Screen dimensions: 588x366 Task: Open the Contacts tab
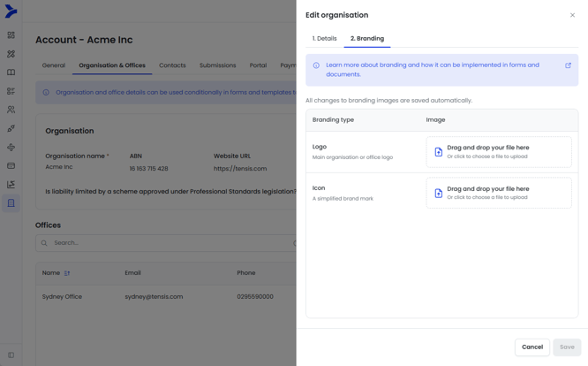pyautogui.click(x=172, y=65)
